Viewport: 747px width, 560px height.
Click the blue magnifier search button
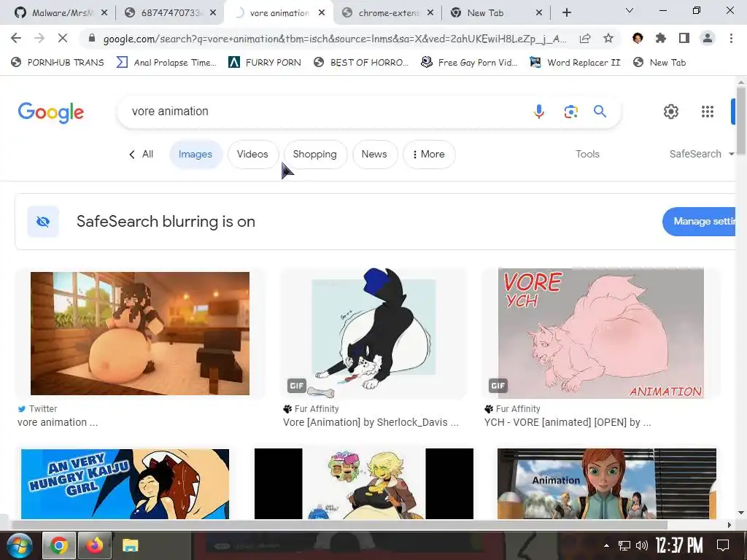click(600, 112)
